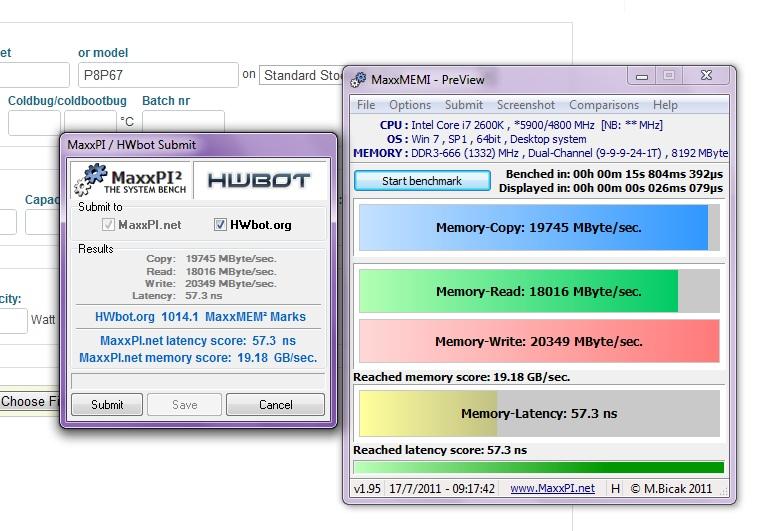Open the Screenshot menu
781x531 pixels.
pyautogui.click(x=525, y=105)
